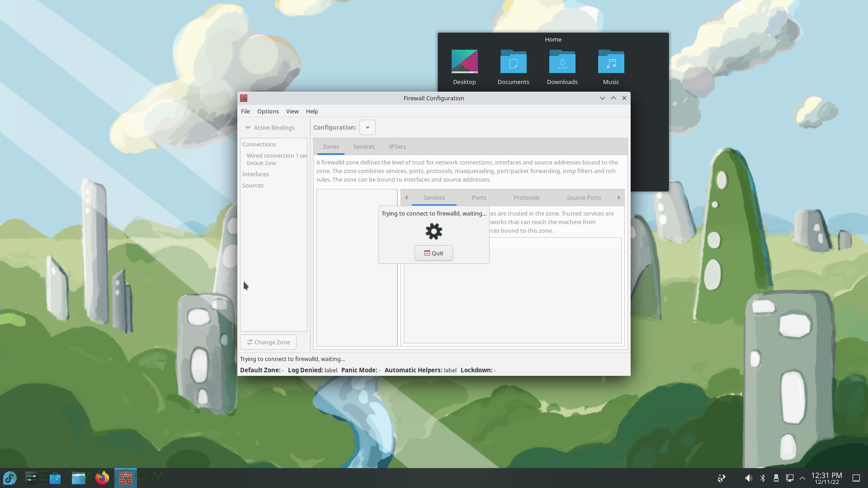
Task: Click the 'Automatic Helpers:' status label
Action: tap(413, 370)
